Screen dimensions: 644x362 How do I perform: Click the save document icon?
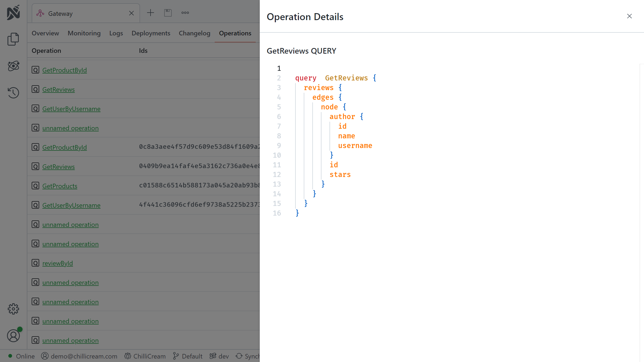click(168, 13)
